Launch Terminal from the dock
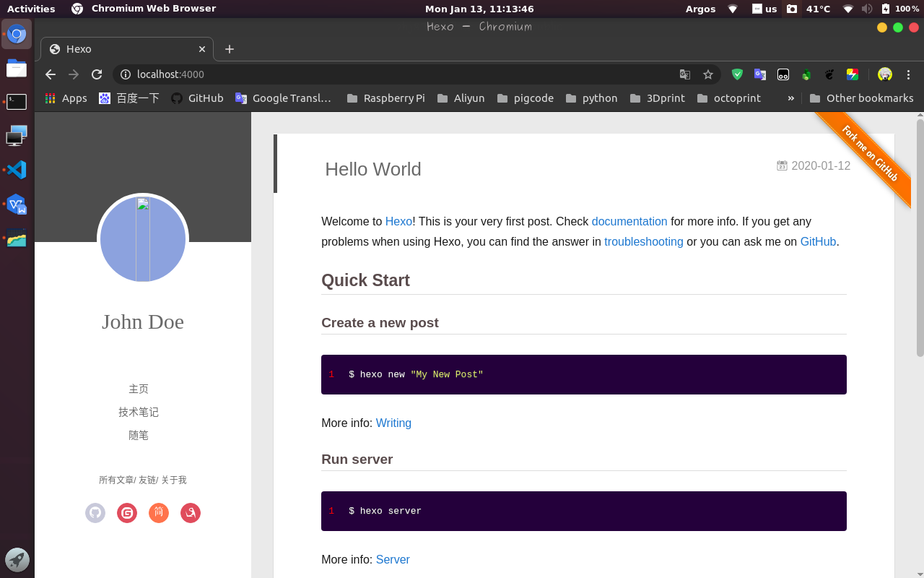 coord(17,102)
